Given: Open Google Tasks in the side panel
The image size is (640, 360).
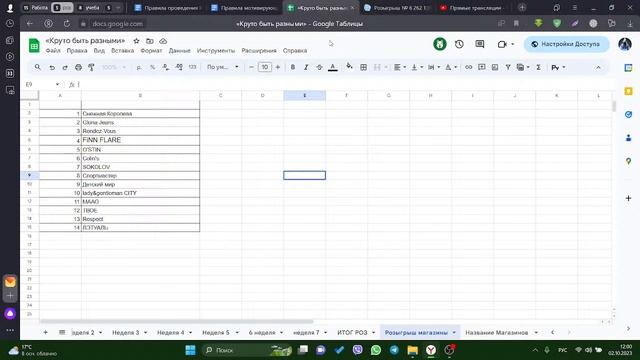Looking at the screenshot, I should (x=628, y=115).
